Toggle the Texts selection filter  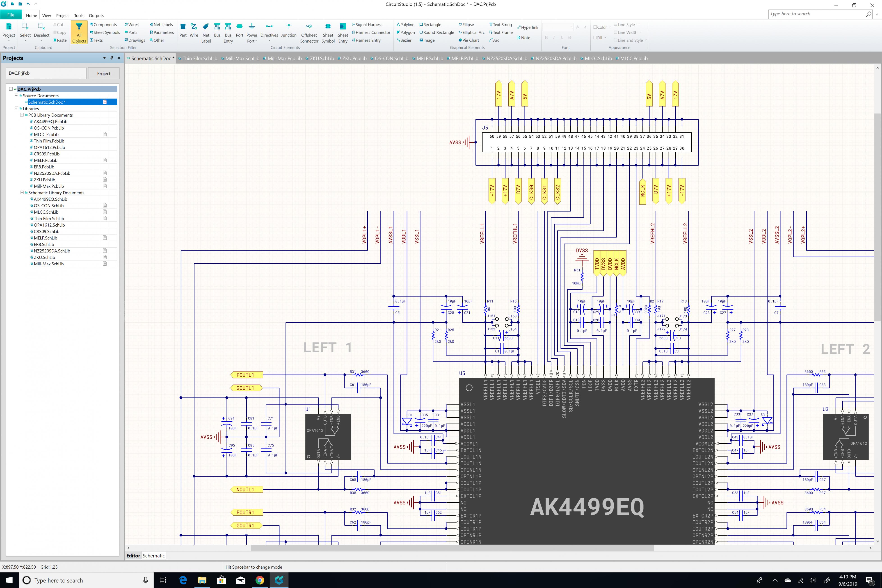click(96, 41)
